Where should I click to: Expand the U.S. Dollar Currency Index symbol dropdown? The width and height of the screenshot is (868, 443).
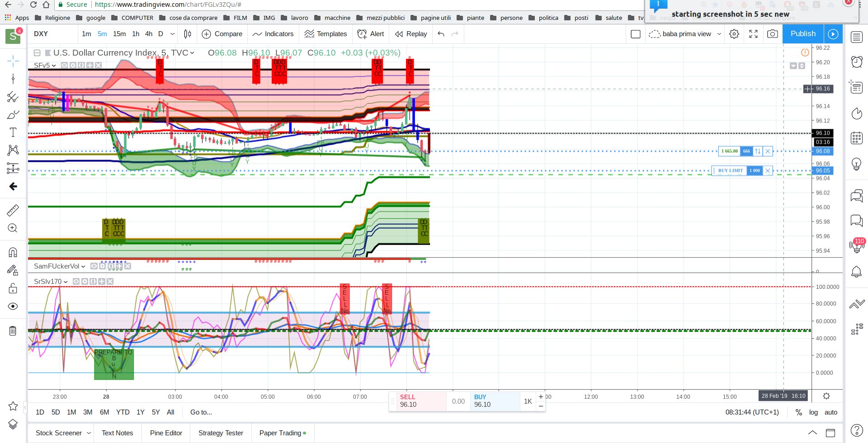(x=192, y=53)
